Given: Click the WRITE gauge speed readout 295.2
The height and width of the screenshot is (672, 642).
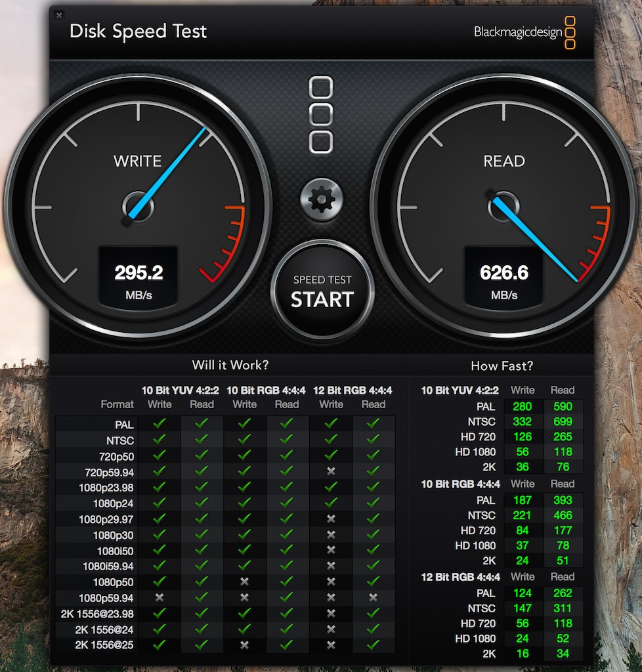Looking at the screenshot, I should (139, 272).
